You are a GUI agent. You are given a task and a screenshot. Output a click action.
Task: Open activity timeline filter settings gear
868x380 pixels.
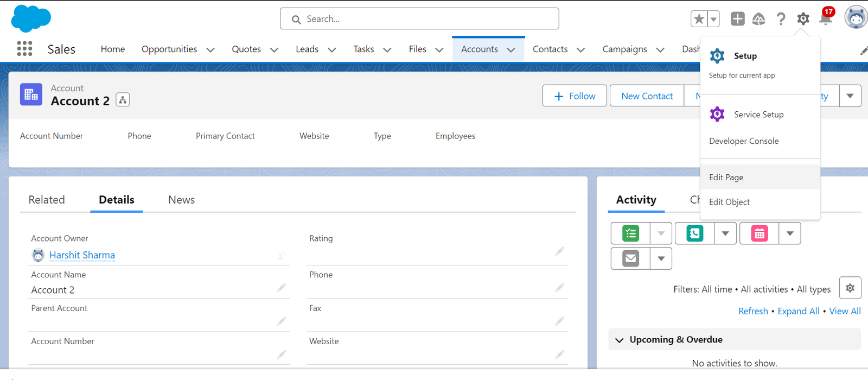(x=850, y=288)
